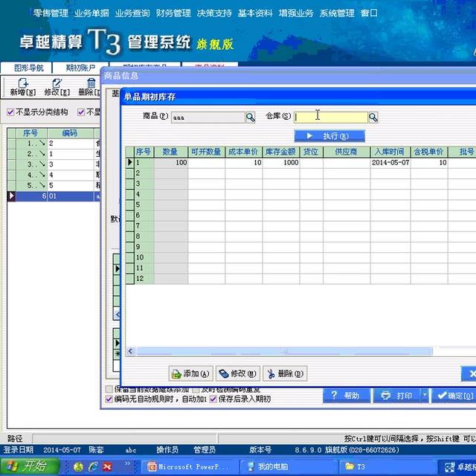The image size is (476, 476).
Task: Click the 帮助 help button
Action: pos(347,396)
